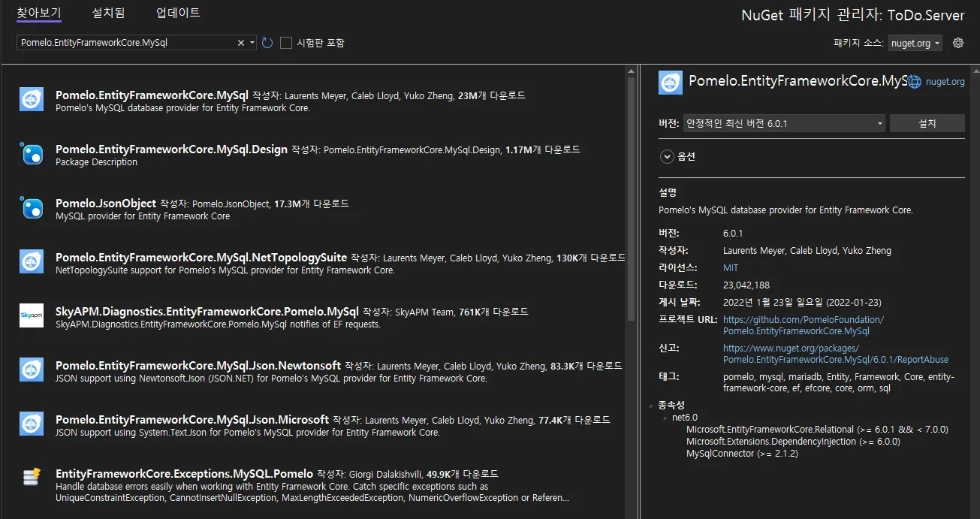The height and width of the screenshot is (519, 980).
Task: Select Pomelo.EntityFrameworkCore.MySql.Design package title
Action: point(171,149)
